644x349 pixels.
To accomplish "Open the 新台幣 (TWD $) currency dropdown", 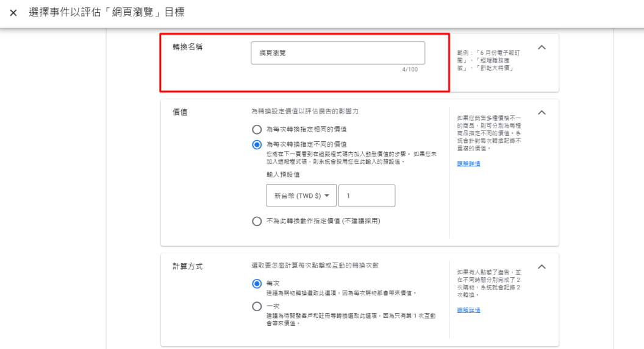I will pos(301,196).
